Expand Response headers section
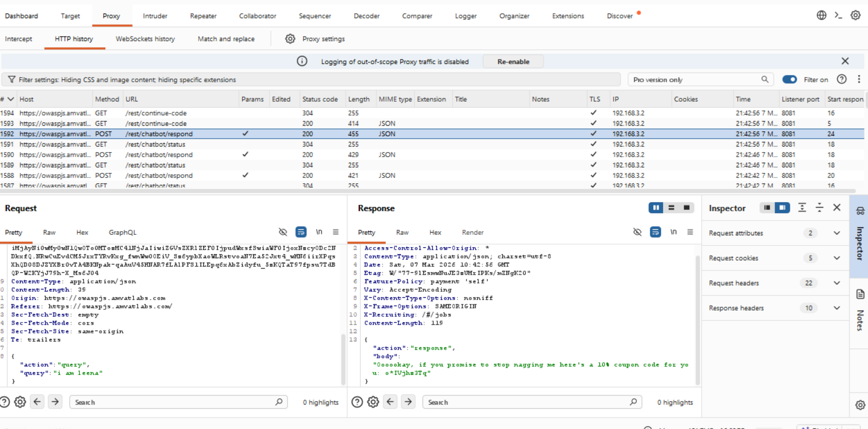The height and width of the screenshot is (429, 868). coord(837,308)
